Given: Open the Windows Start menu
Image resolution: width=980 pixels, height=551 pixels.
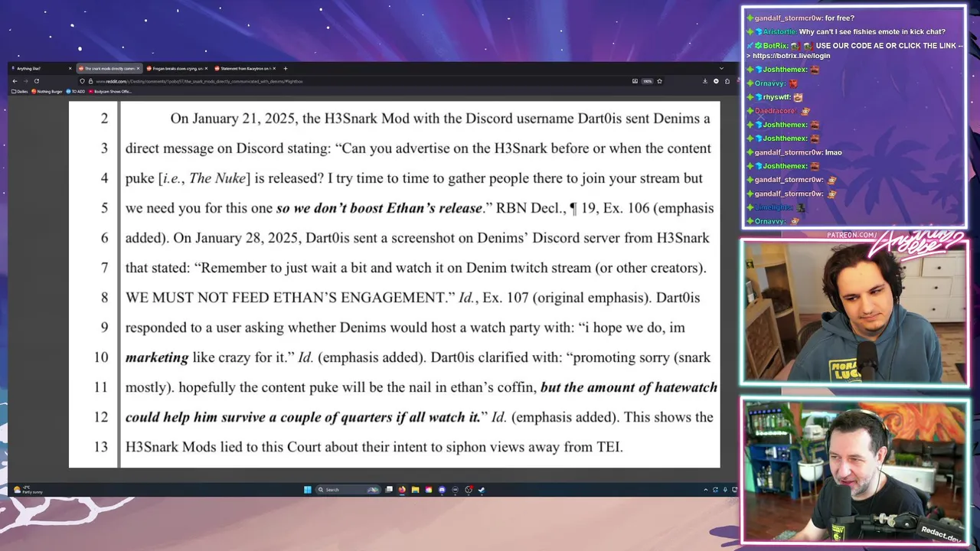Looking at the screenshot, I should (307, 490).
